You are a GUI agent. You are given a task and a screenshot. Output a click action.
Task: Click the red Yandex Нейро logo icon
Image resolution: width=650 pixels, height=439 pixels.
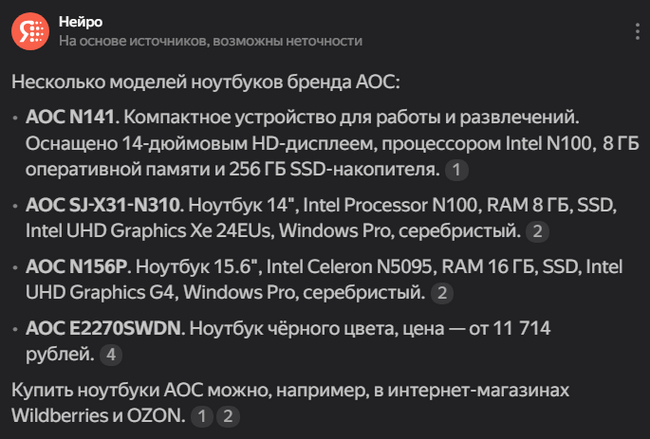30,32
